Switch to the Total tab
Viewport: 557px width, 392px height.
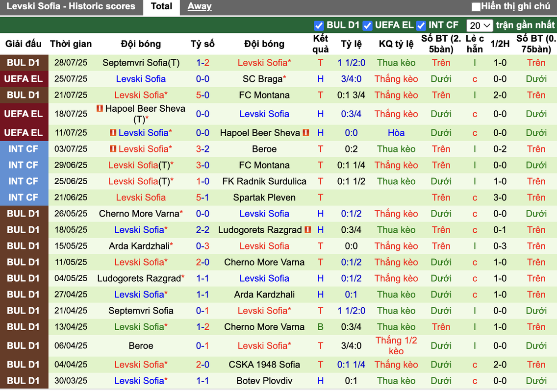click(x=161, y=6)
